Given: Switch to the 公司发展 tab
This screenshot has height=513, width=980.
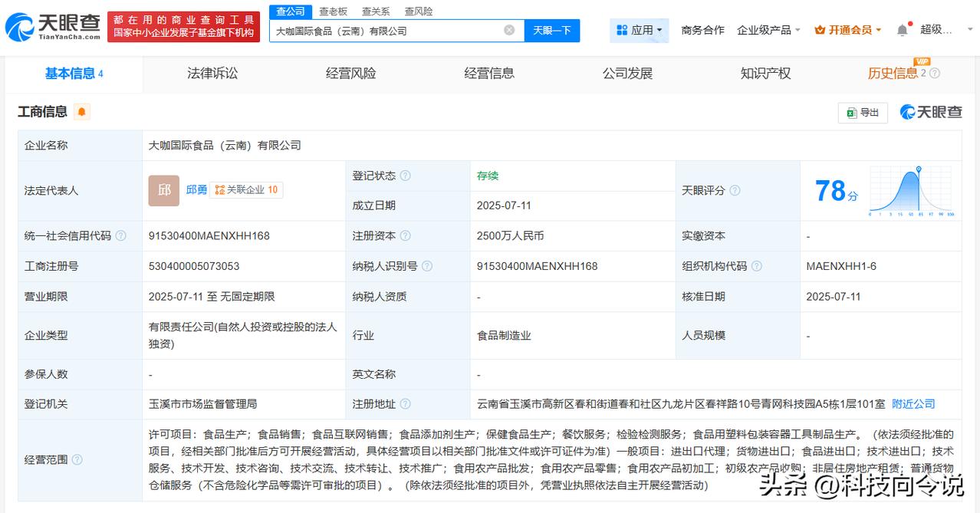Looking at the screenshot, I should coord(627,74).
